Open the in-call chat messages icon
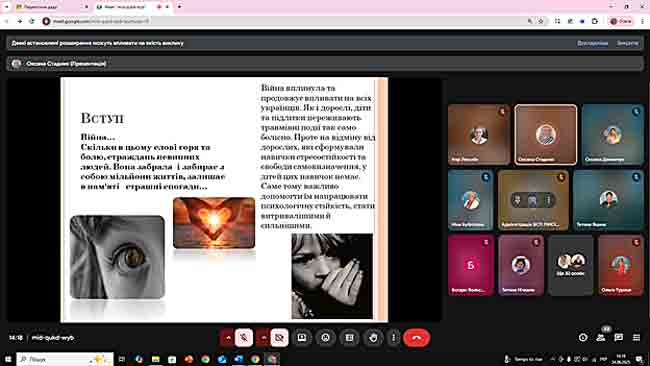 point(618,338)
